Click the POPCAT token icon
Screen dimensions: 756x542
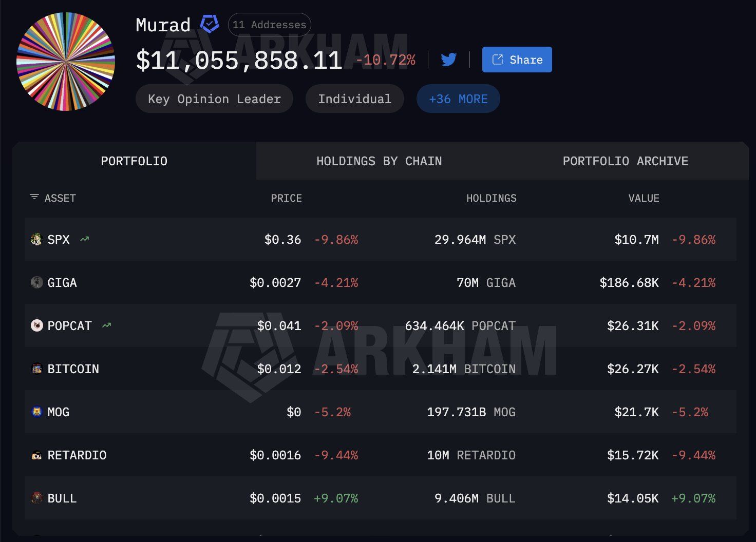[36, 325]
